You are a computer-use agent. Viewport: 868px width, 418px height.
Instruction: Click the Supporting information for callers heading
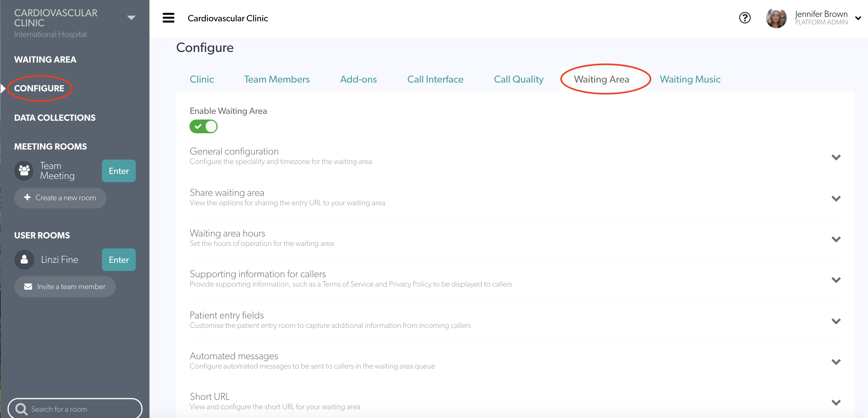coord(257,274)
